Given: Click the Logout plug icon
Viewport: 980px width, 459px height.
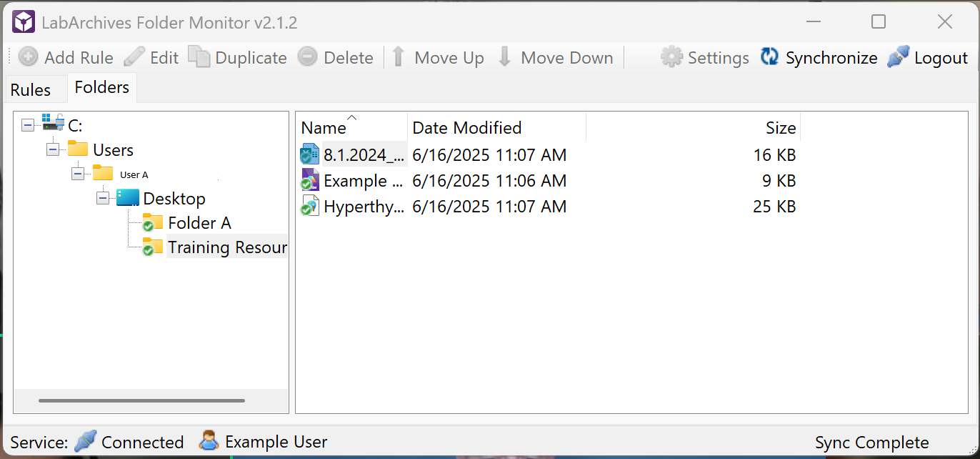Looking at the screenshot, I should click(x=899, y=56).
